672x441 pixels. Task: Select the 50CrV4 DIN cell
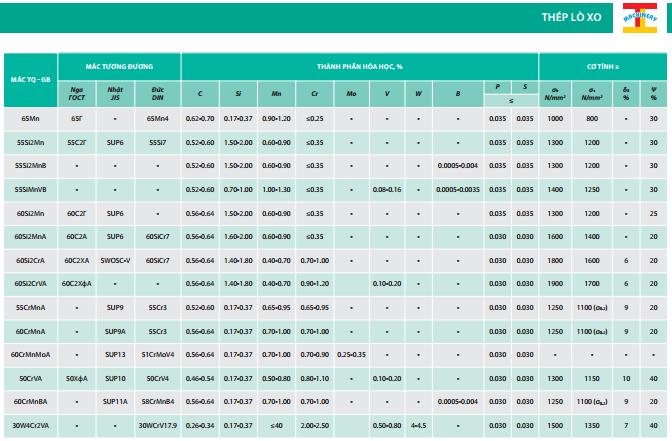click(158, 379)
